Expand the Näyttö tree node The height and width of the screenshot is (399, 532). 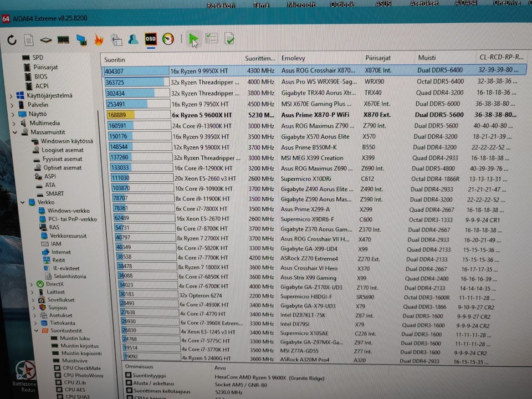(13, 114)
